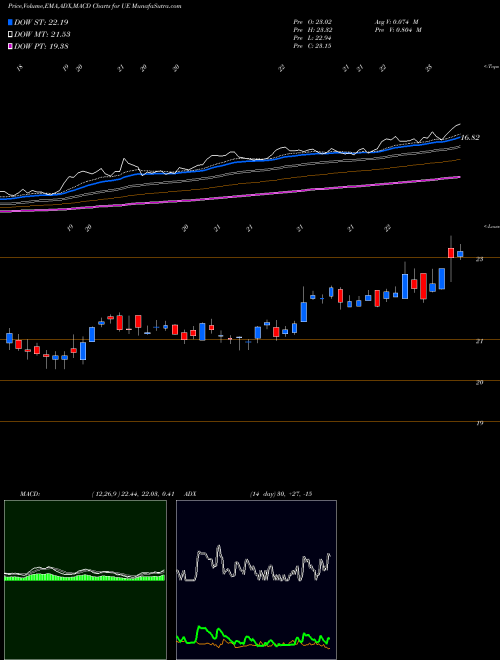The height and width of the screenshot is (660, 500).
Task: Click the 'Pre C: 23.15' value
Action: [313, 46]
